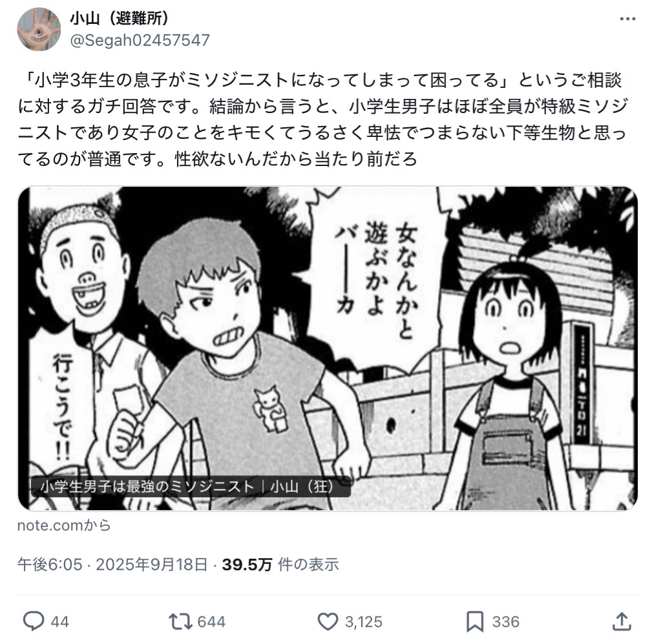Image resolution: width=652 pixels, height=644 pixels.
Task: Open the hand-eye profile avatar
Action: 39,29
